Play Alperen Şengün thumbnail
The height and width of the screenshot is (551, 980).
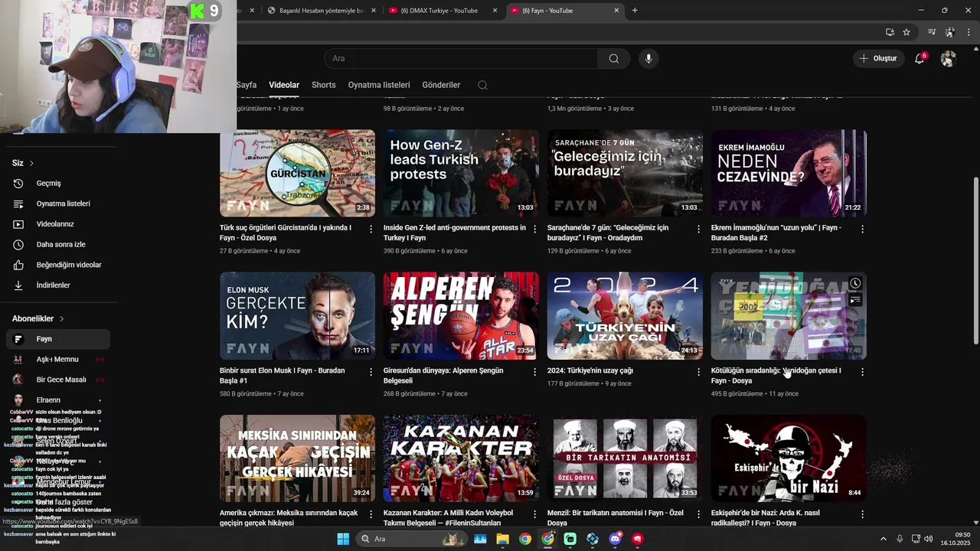point(461,316)
